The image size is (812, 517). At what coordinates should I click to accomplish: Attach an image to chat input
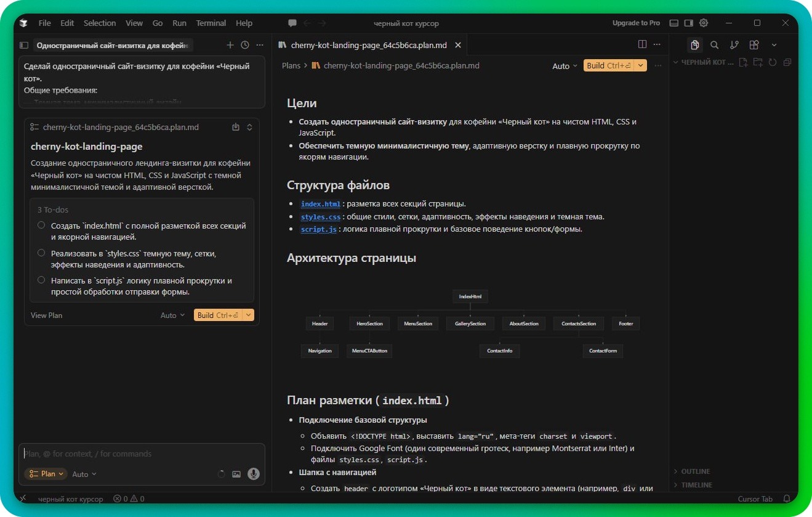click(236, 474)
